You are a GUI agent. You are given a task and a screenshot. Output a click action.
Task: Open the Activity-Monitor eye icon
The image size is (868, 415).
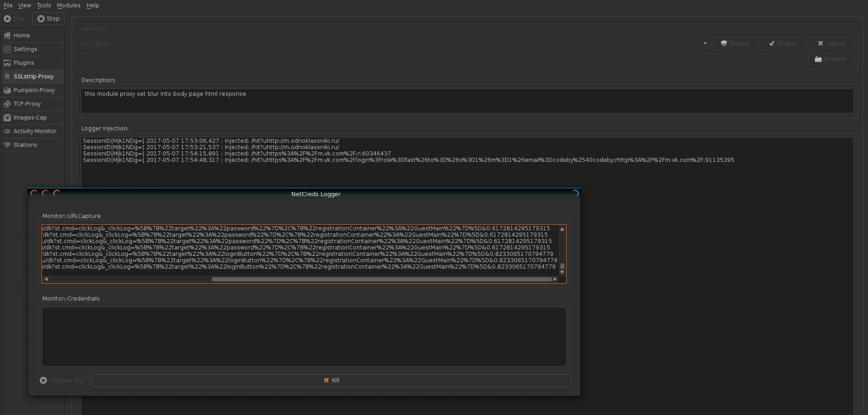[x=7, y=131]
